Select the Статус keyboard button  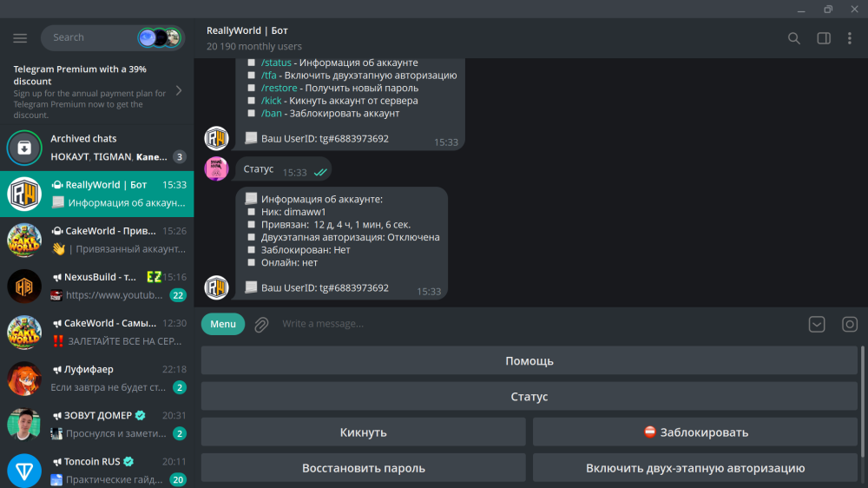coord(529,397)
